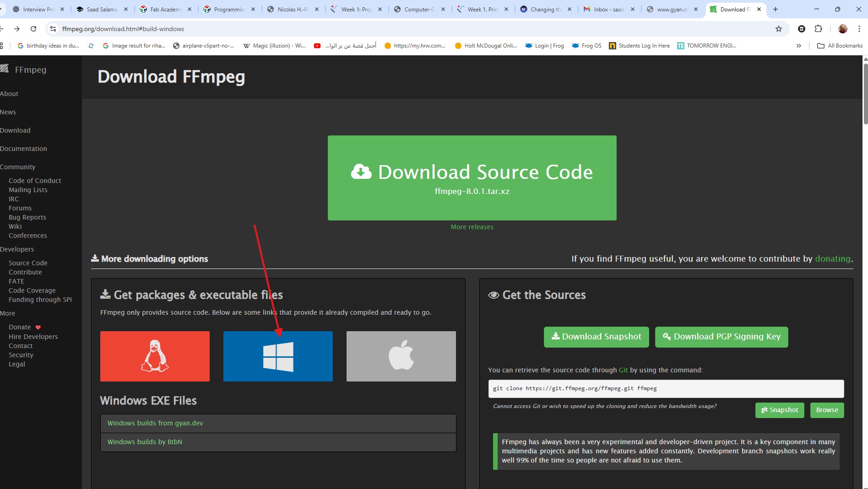
Task: Open the Frog OS bookmark
Action: tap(587, 46)
